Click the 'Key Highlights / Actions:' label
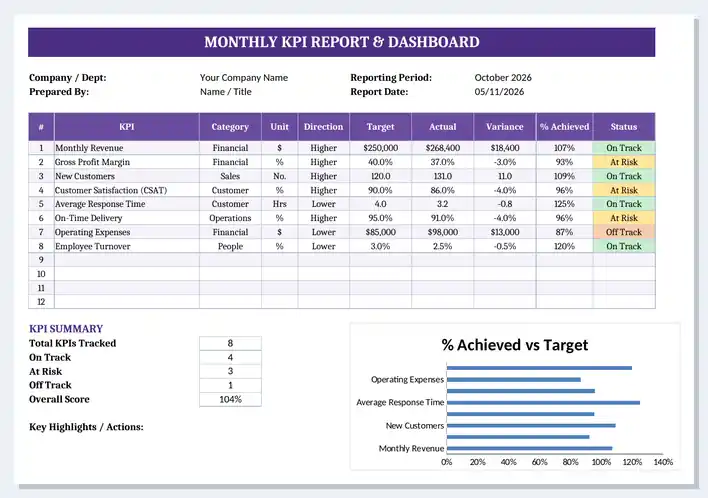Image resolution: width=708 pixels, height=498 pixels. [x=86, y=427]
